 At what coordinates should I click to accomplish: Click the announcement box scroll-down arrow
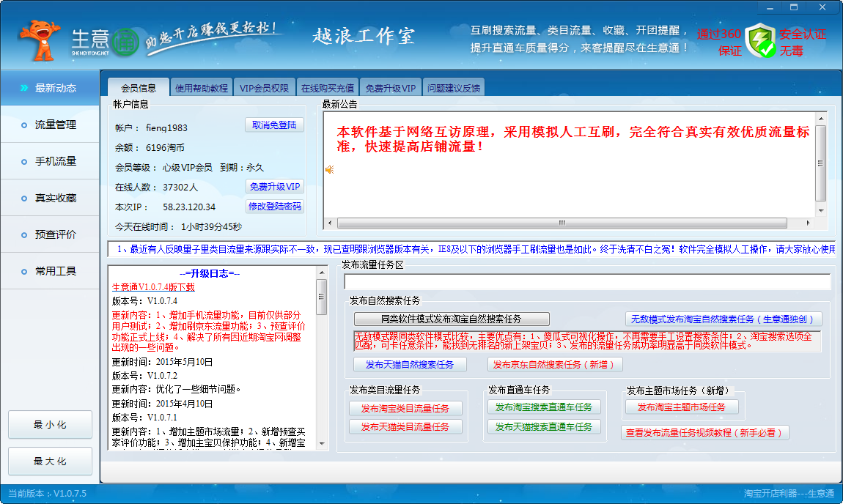click(x=820, y=211)
